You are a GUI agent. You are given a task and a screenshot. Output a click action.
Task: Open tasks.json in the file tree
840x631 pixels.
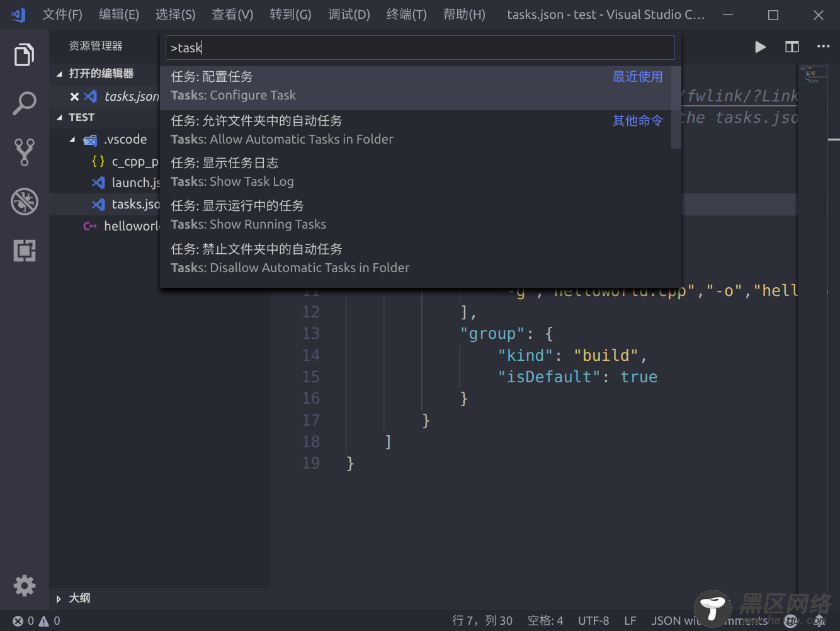pos(136,205)
